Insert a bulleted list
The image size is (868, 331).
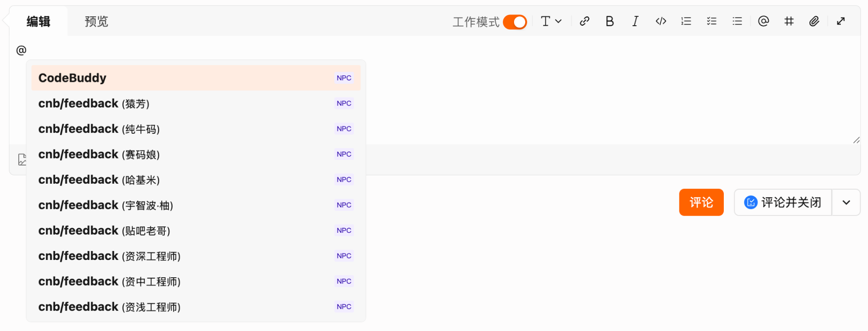coord(737,21)
